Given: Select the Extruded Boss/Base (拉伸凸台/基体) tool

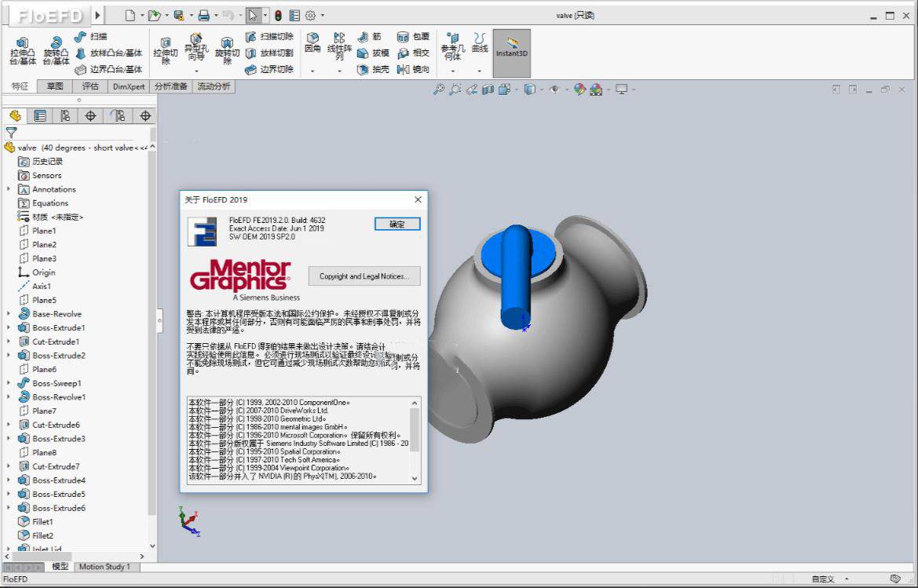Looking at the screenshot, I should (23, 51).
